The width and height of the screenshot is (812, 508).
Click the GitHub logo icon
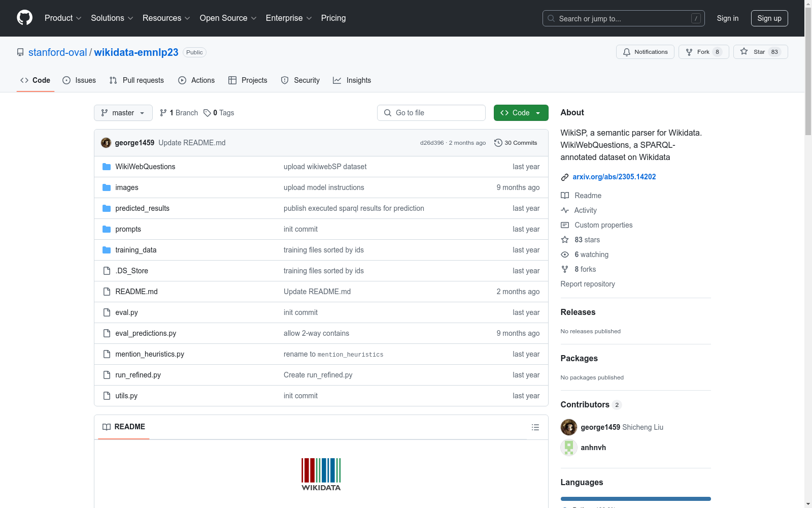click(x=24, y=18)
